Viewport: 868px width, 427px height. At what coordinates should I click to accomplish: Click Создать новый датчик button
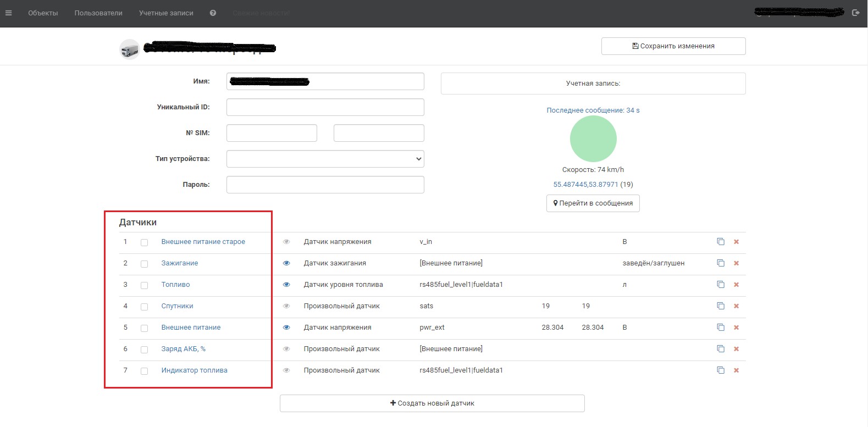(x=432, y=403)
